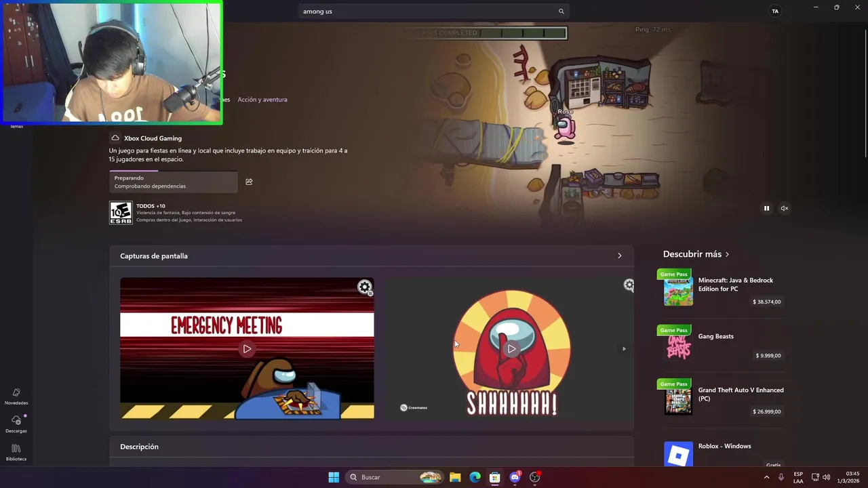Pause the Among Us trailer video

(x=767, y=208)
